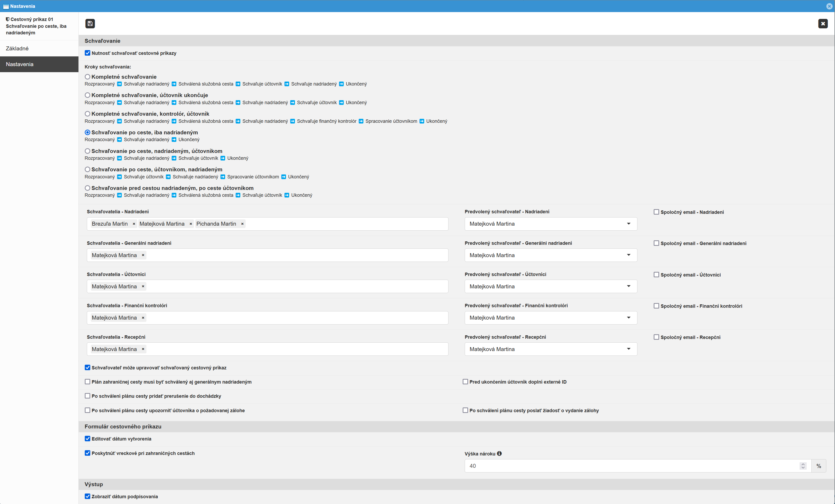The height and width of the screenshot is (504, 835).
Task: Remove Pichanda Martin tag from Nadriadení
Action: [242, 224]
